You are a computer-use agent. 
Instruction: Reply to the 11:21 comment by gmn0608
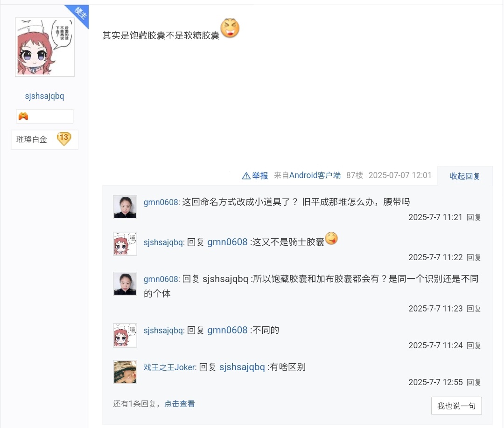(474, 217)
